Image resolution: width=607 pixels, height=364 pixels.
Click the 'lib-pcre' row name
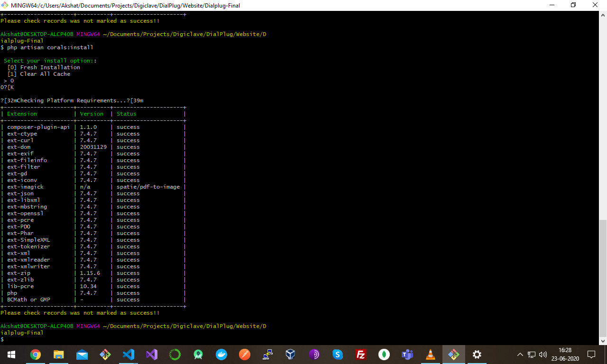20,286
